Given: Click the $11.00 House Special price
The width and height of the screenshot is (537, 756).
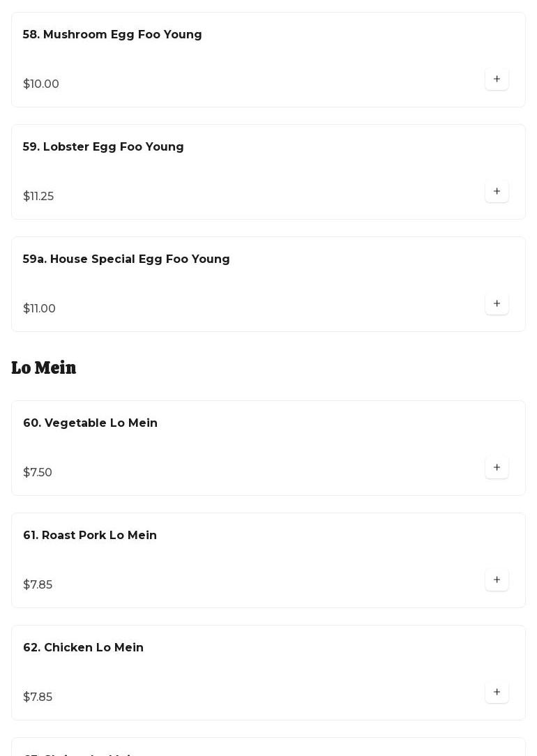Looking at the screenshot, I should (x=39, y=309).
